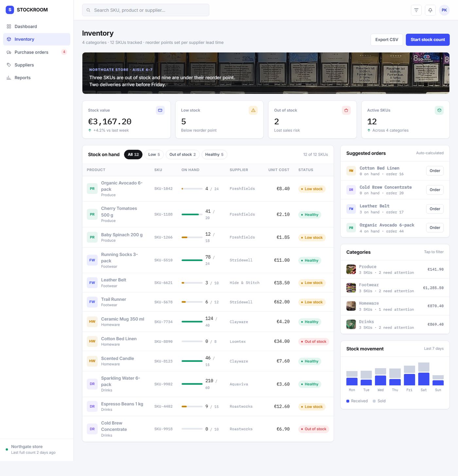The height and width of the screenshot is (476, 458).
Task: Order Cold Brew Concentrate suggestion
Action: pos(435,190)
